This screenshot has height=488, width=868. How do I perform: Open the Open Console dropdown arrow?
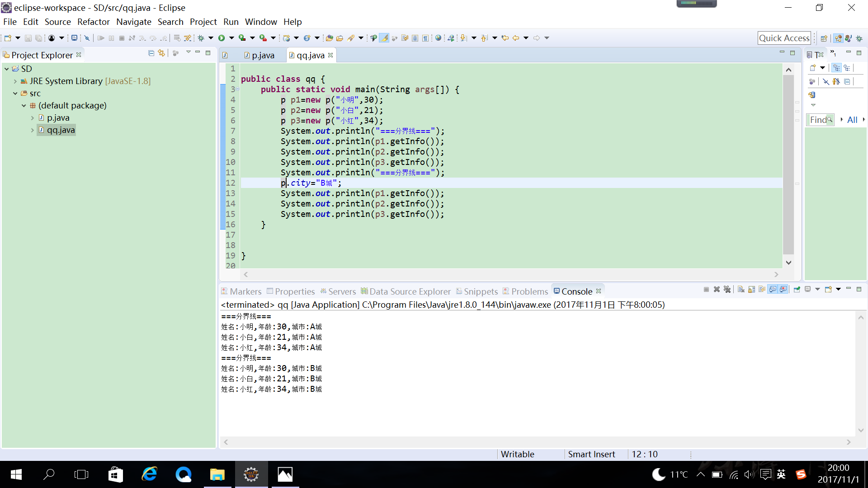click(x=839, y=290)
